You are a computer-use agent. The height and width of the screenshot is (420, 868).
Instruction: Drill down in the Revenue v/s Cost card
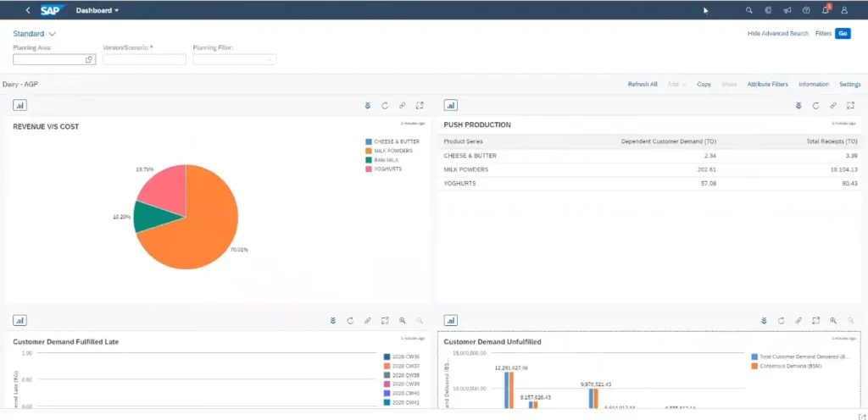point(368,106)
